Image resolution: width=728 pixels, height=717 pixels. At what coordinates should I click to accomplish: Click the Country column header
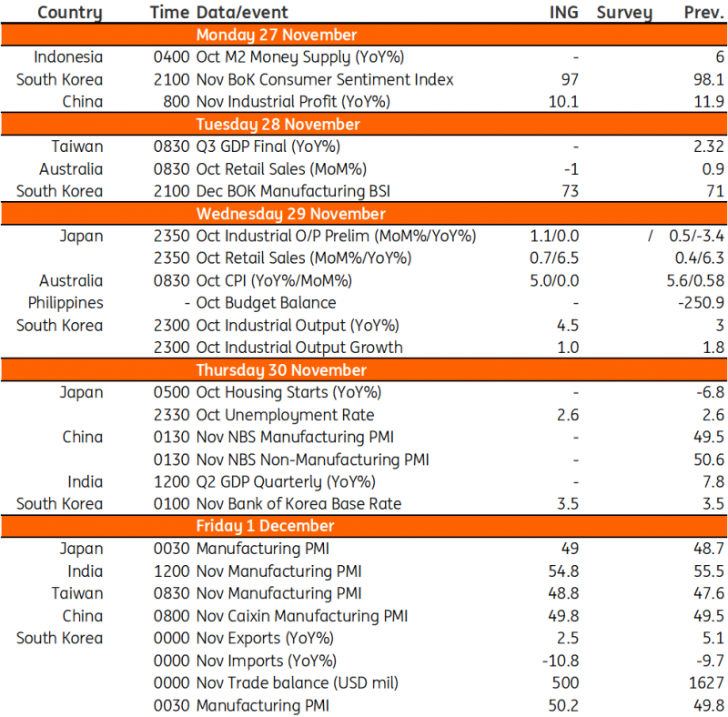coord(70,13)
